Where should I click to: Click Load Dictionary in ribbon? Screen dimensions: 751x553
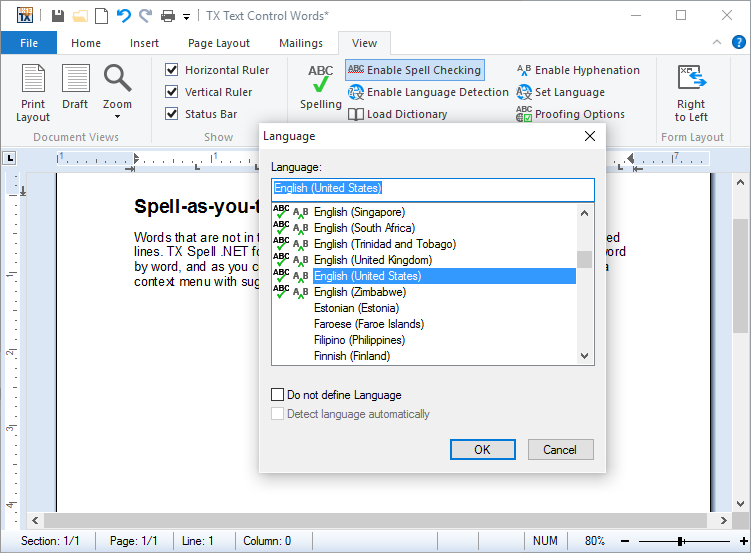point(397,114)
